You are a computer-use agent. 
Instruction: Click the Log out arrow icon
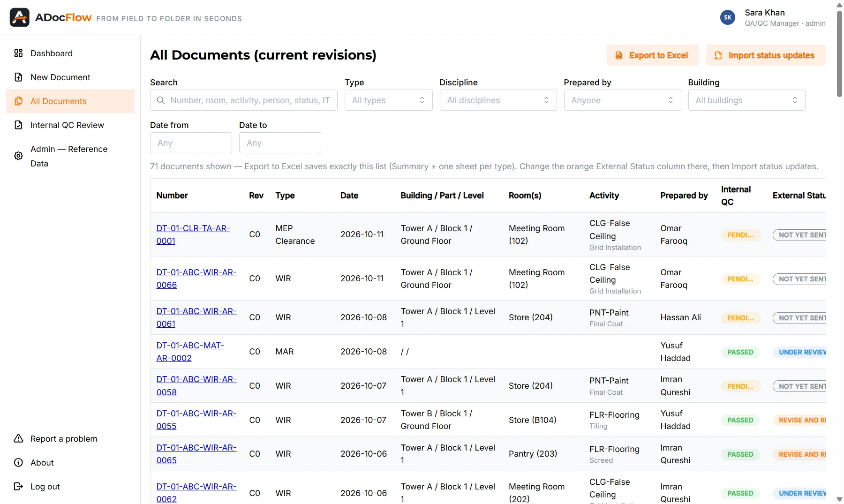point(18,486)
